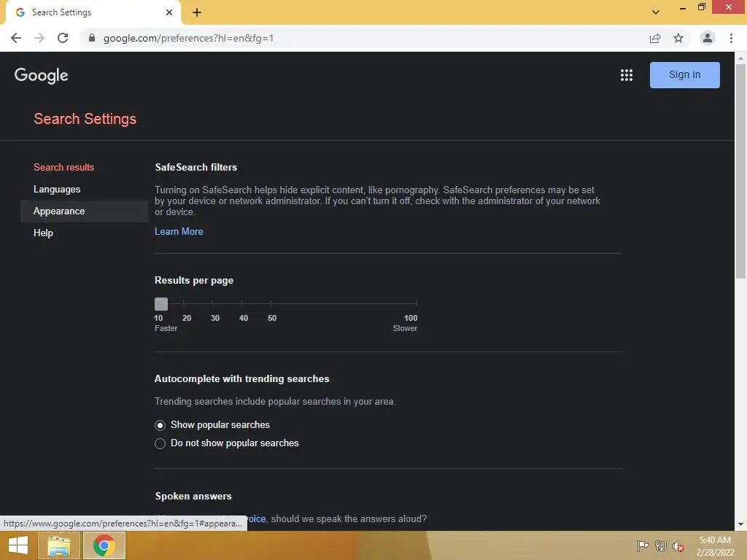
Task: Reload the page with the refresh icon
Action: click(63, 38)
